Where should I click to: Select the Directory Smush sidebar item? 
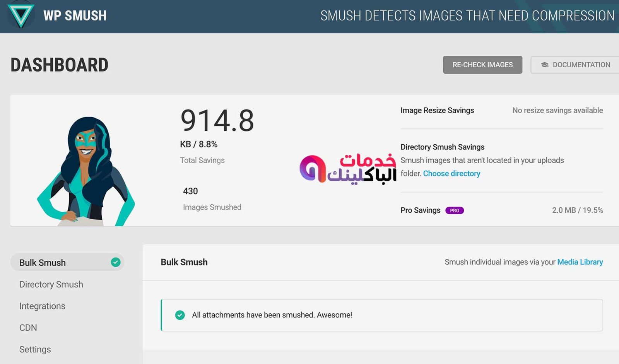51,284
